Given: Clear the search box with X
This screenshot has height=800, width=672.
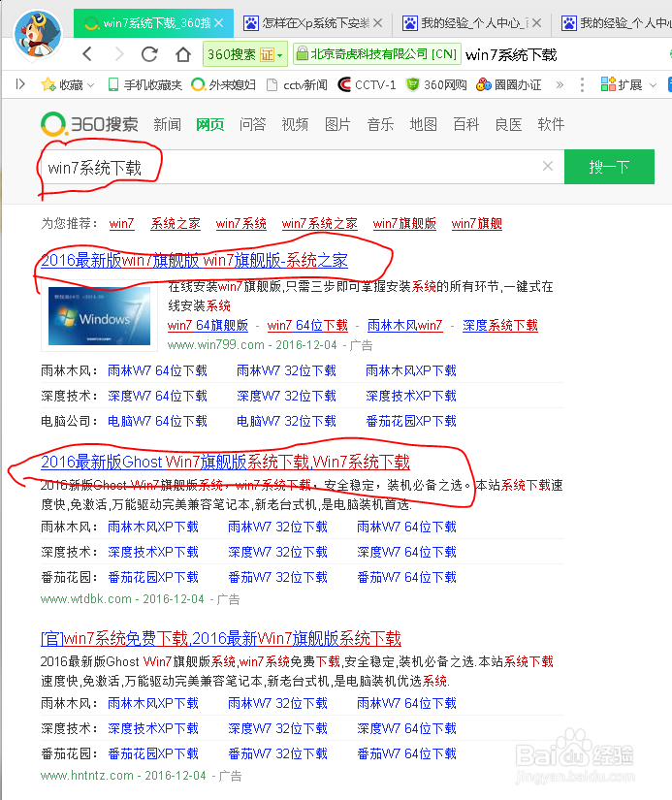Looking at the screenshot, I should tap(548, 167).
